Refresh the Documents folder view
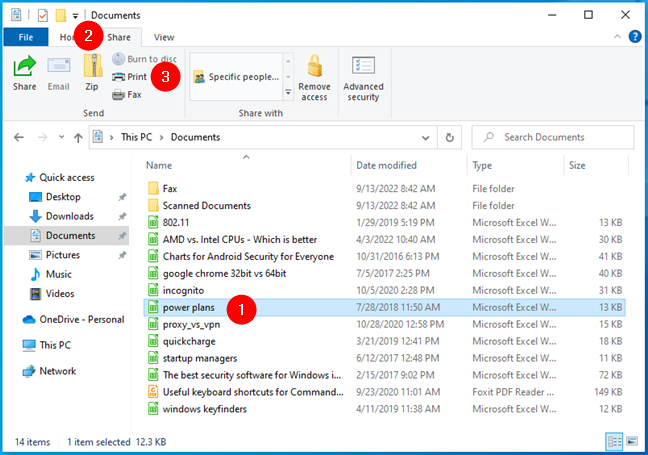Viewport: 648px width, 455px height. (450, 138)
